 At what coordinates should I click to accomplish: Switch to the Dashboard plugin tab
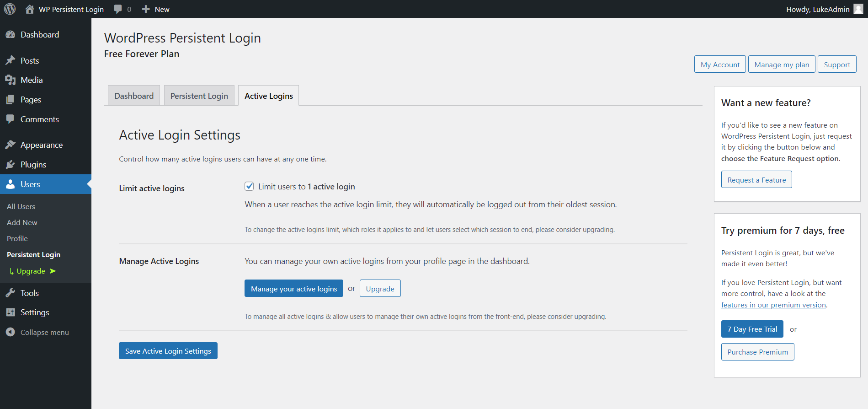(x=134, y=96)
